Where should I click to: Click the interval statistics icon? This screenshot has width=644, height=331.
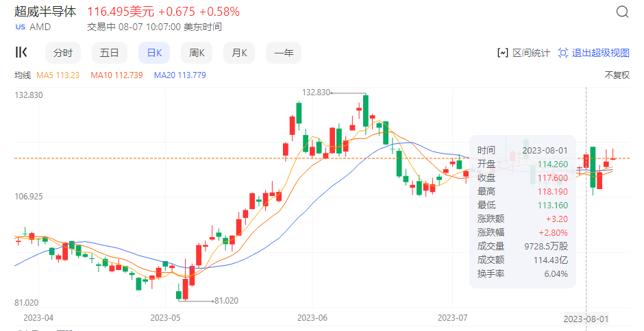[x=503, y=53]
